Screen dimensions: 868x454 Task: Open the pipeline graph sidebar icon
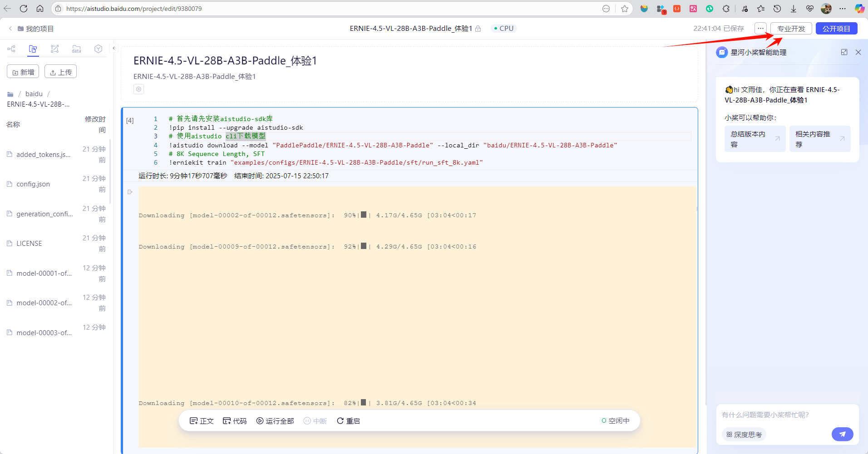54,49
